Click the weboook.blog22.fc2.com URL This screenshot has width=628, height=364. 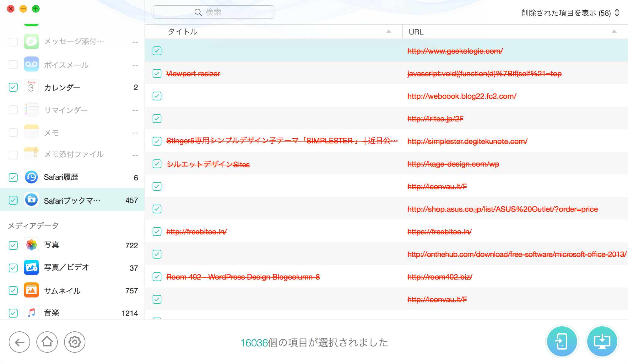pos(462,96)
